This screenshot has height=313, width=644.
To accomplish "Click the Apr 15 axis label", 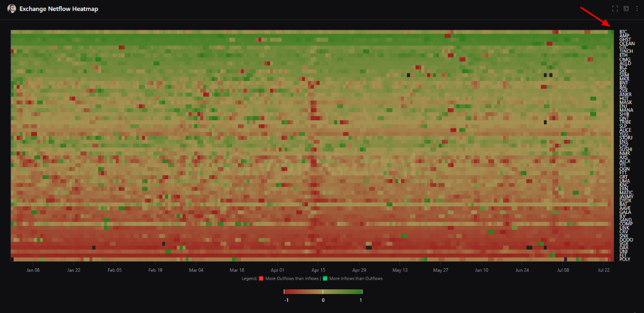I will coord(318,270).
